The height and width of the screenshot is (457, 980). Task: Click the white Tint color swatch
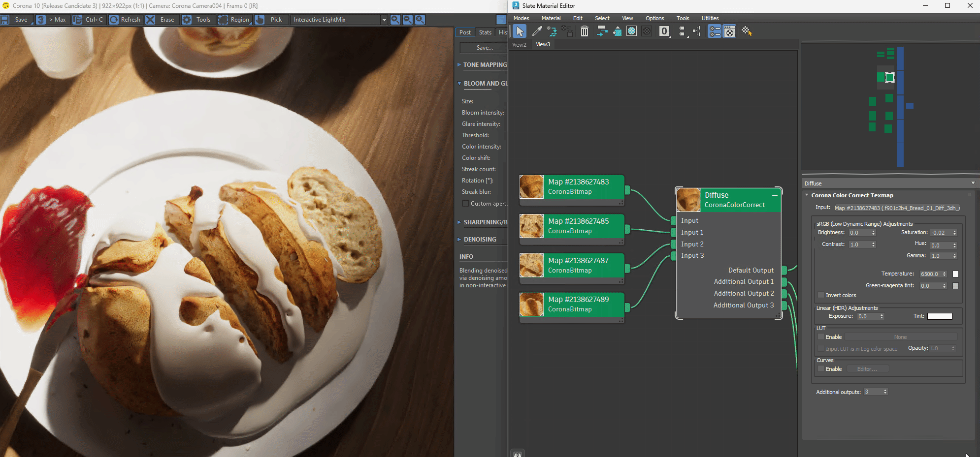(940, 316)
